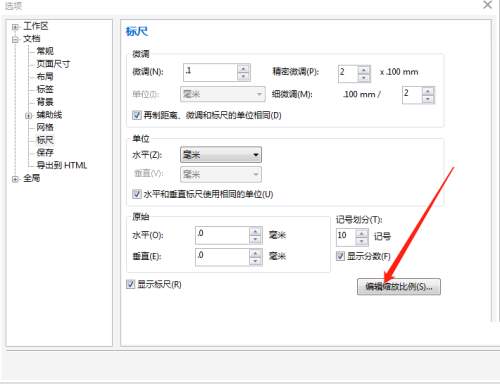Image resolution: width=500 pixels, height=384 pixels.
Task: Toggle the 显示标尺(R) checkbox
Action: click(130, 284)
